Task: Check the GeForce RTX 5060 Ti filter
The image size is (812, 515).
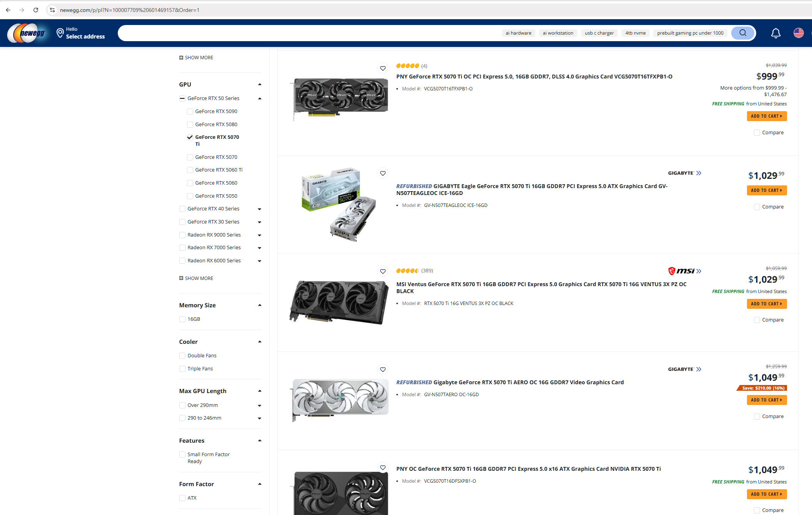Action: point(190,170)
